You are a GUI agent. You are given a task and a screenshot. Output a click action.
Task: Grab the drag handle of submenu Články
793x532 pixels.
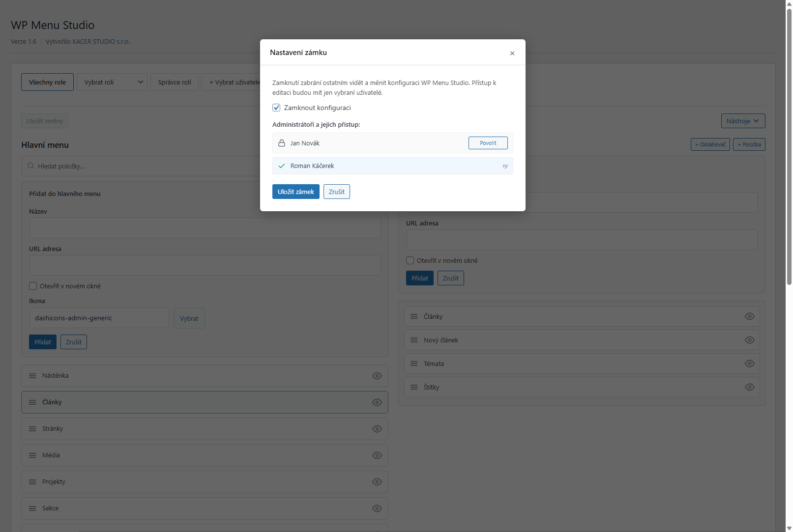(x=414, y=316)
